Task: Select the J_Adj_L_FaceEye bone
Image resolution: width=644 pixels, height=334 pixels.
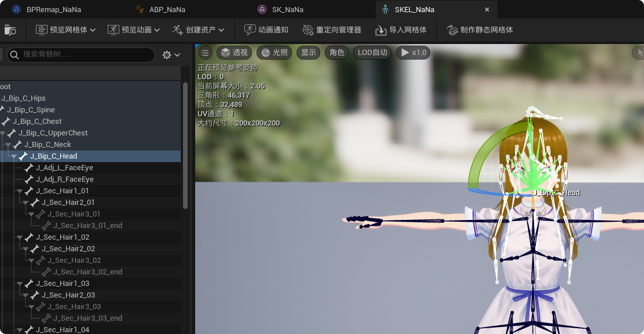Action: [64, 167]
